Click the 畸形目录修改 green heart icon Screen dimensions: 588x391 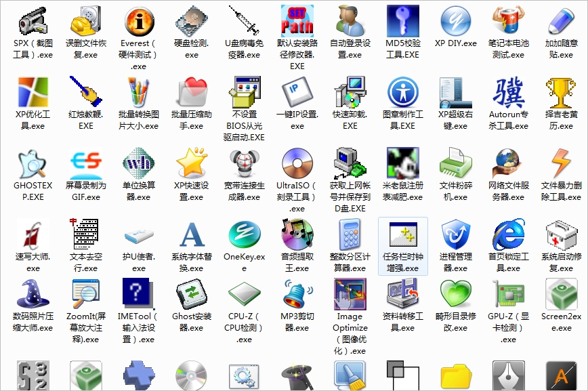tap(456, 293)
